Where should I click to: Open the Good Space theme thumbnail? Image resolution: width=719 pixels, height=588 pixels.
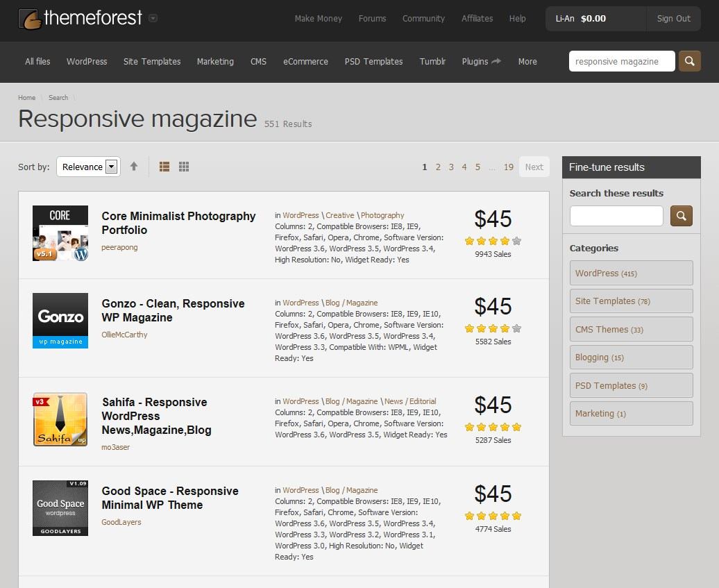[60, 508]
